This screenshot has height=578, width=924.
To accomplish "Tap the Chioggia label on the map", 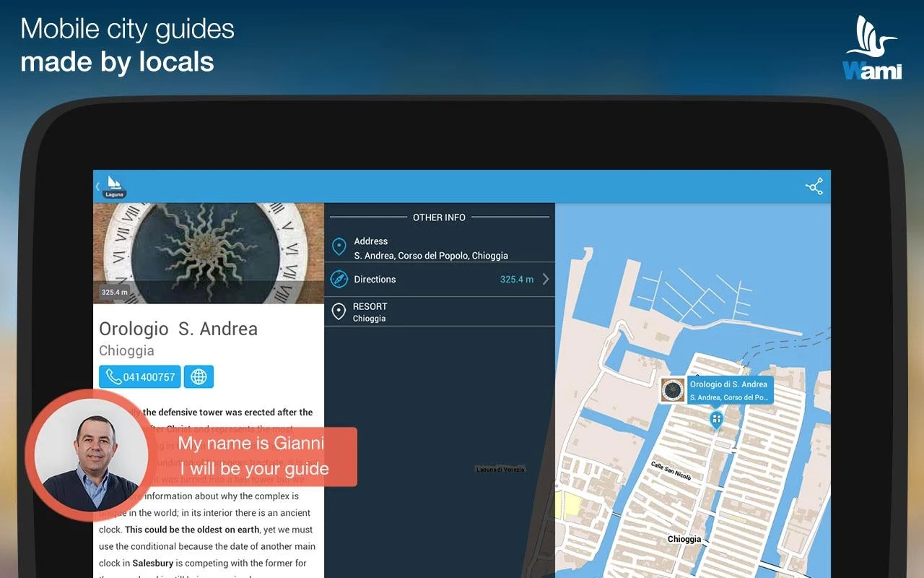I will [x=684, y=539].
